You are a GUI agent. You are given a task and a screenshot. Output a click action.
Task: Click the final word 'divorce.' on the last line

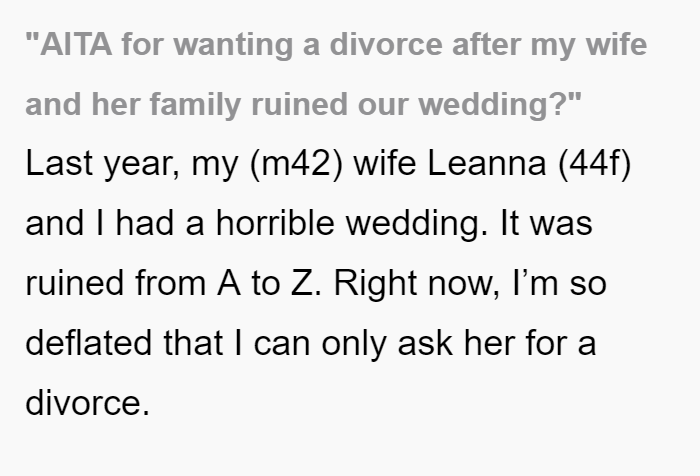pos(88,403)
